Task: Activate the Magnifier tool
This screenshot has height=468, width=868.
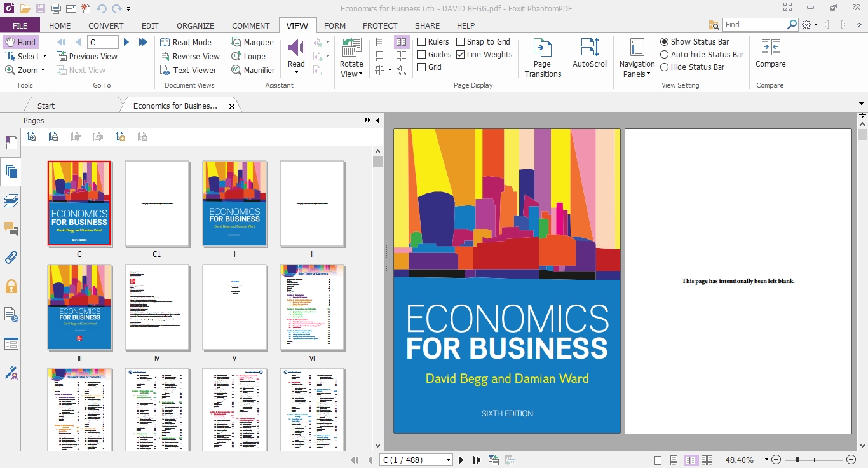Action: (252, 70)
